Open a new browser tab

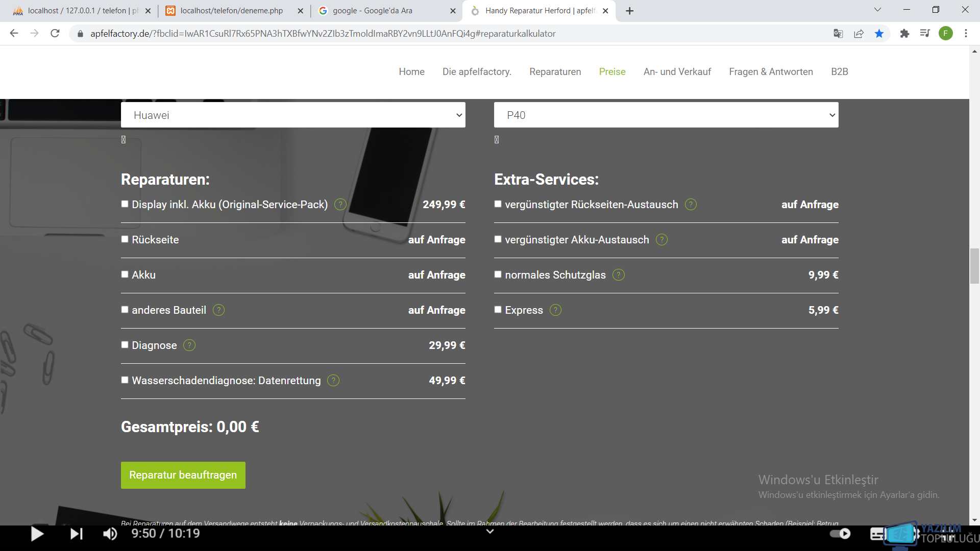pos(630,11)
